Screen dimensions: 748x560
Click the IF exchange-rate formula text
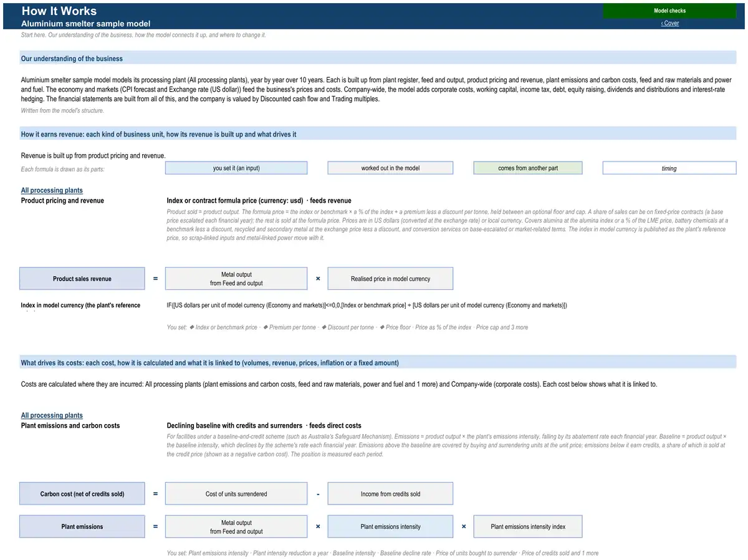pyautogui.click(x=367, y=306)
